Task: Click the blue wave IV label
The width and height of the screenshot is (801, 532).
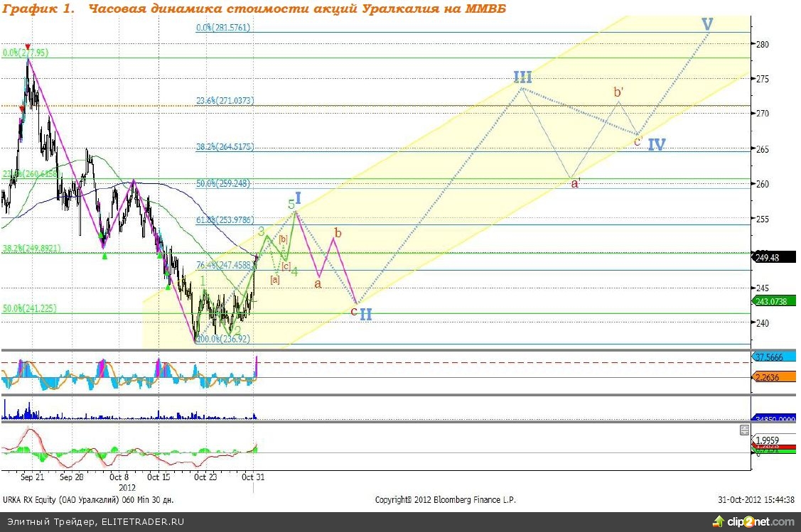Action: click(656, 145)
